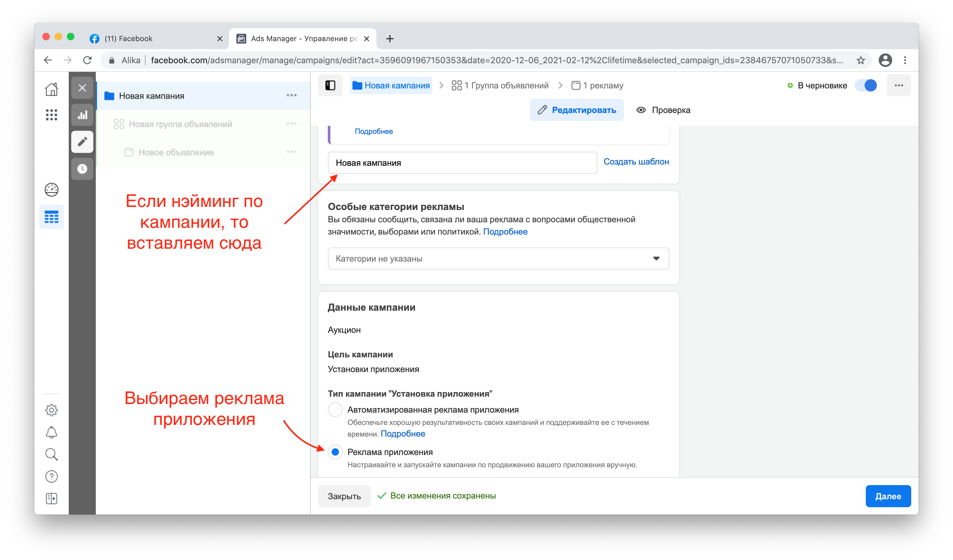Select Автоматизированная реклама приложения radio

[x=335, y=410]
